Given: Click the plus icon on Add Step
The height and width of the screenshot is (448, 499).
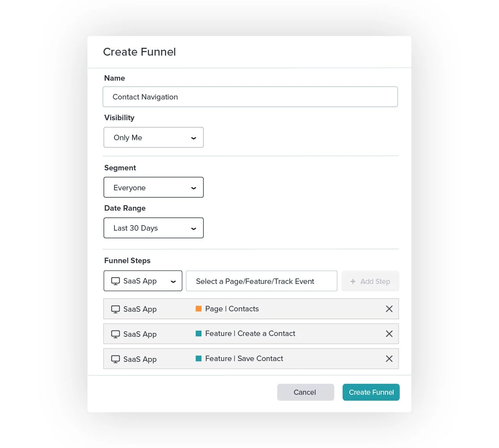Looking at the screenshot, I should coord(353,282).
